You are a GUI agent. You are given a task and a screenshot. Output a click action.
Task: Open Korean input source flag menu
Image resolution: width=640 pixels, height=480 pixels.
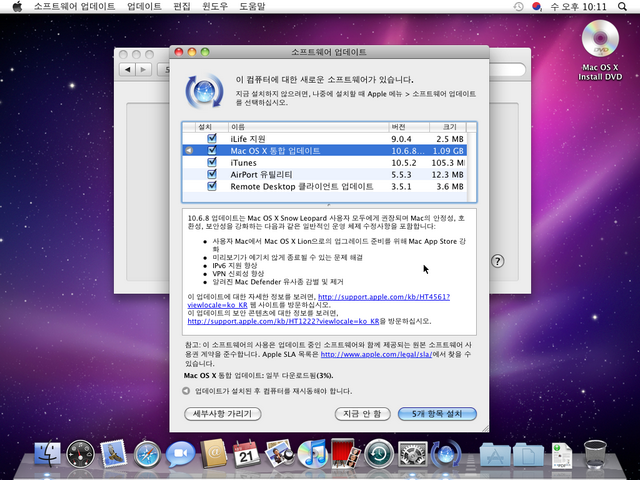(x=537, y=7)
